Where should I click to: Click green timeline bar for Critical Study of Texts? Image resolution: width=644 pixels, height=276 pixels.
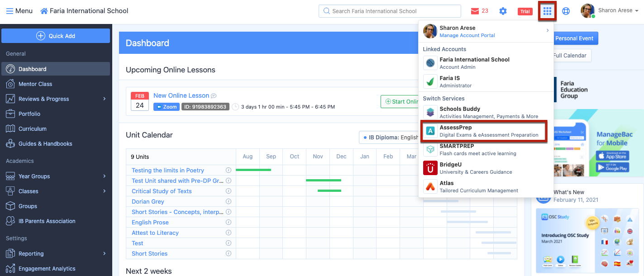(x=329, y=191)
